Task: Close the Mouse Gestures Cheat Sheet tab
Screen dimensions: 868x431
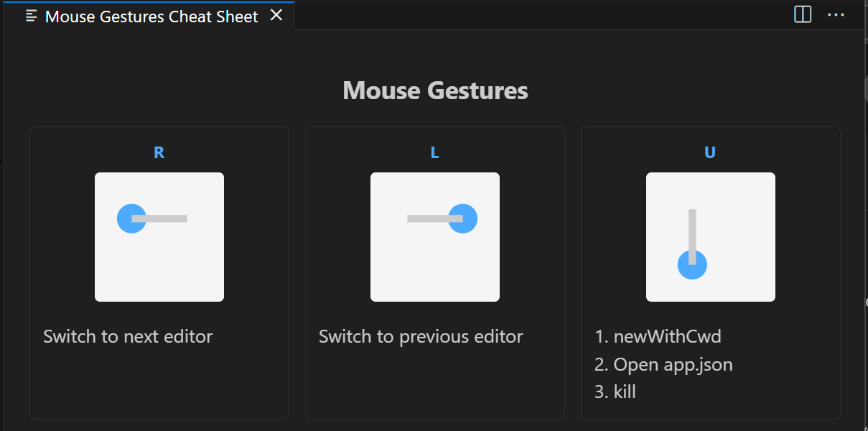Action: pyautogui.click(x=276, y=16)
